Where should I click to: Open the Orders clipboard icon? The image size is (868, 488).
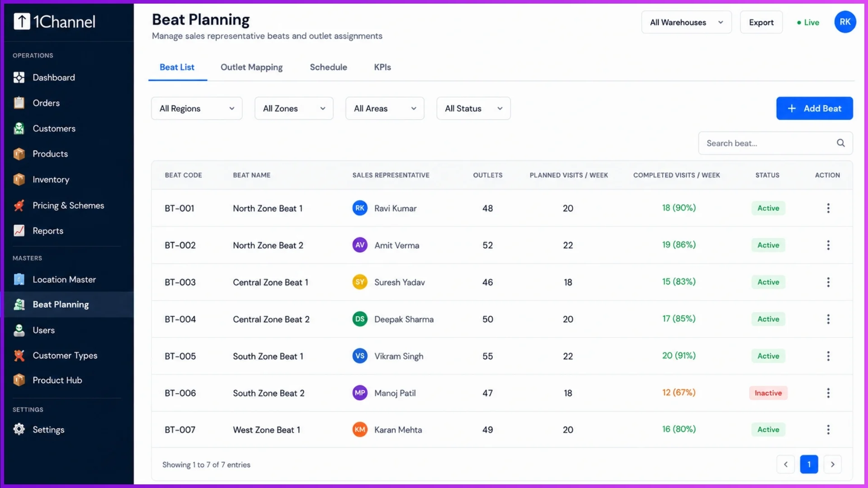(x=19, y=103)
